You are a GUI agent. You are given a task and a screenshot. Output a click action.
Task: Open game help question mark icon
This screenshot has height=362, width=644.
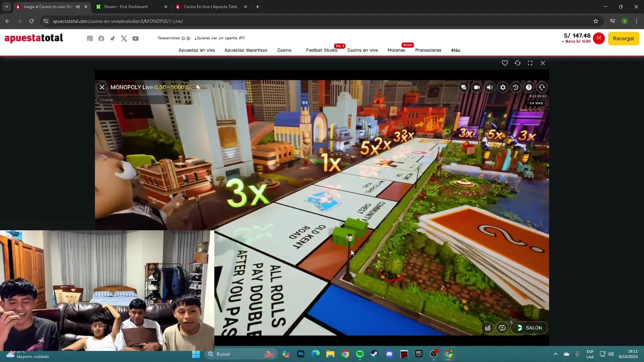pos(529,87)
